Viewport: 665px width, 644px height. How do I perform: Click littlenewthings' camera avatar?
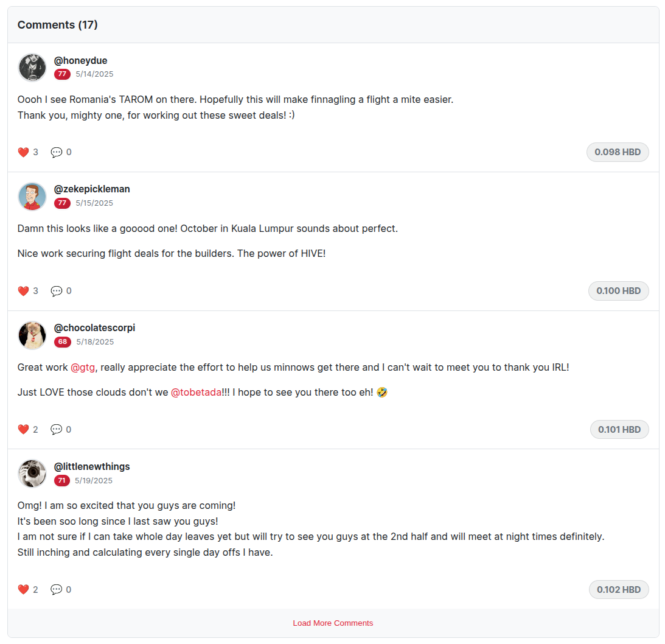tap(32, 474)
